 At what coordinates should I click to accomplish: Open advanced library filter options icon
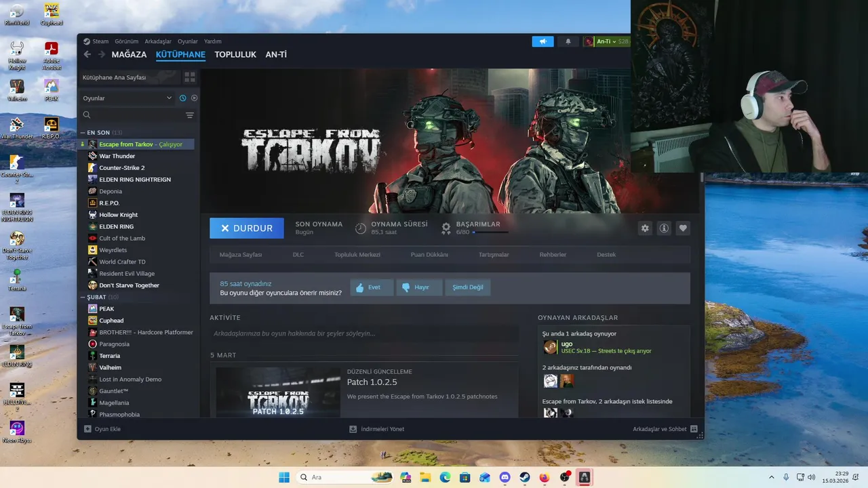pos(190,115)
